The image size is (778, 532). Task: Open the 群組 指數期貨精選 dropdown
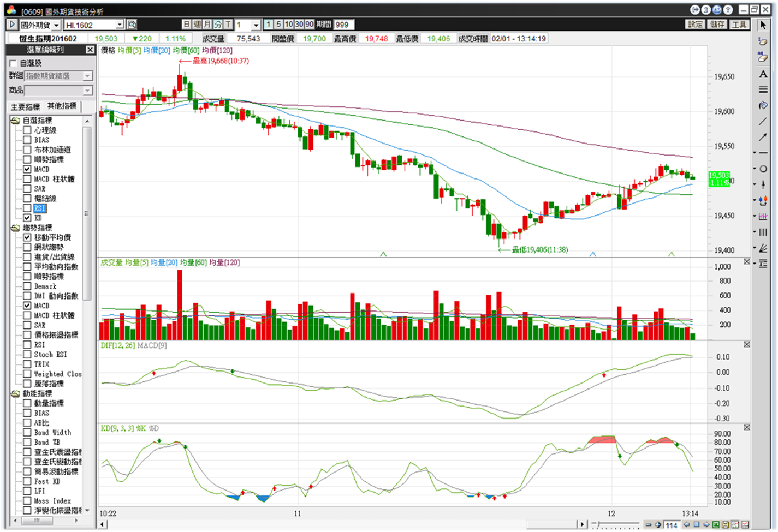tap(87, 76)
